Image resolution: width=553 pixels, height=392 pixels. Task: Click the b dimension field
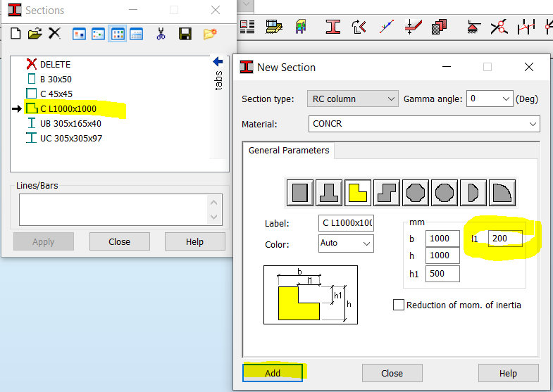(442, 239)
